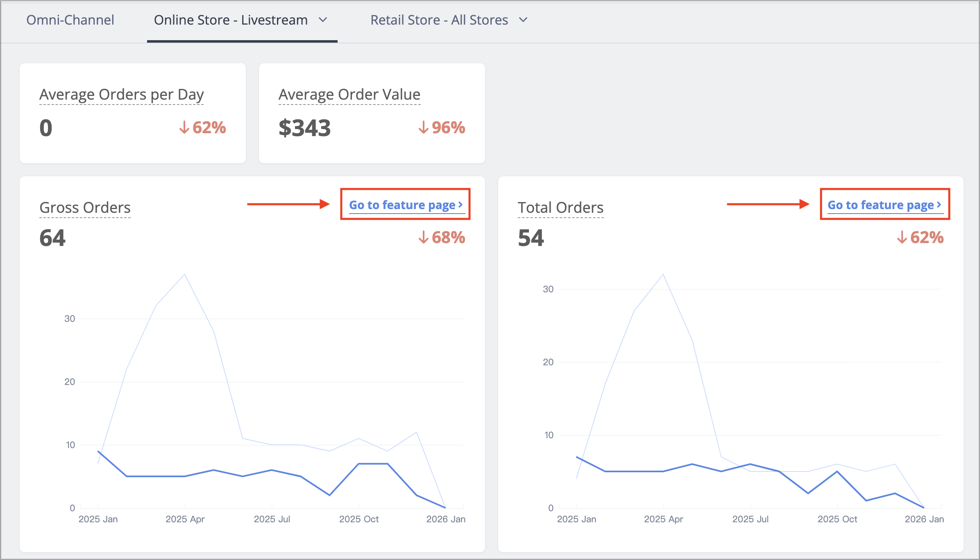Click the chevron arrow in Total Orders link
This screenshot has height=560, width=980.
pyautogui.click(x=939, y=204)
